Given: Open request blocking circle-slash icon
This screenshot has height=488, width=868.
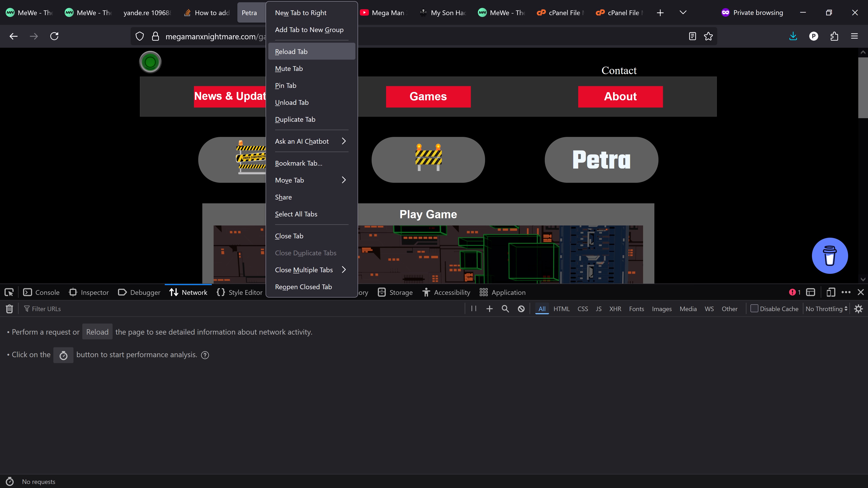Looking at the screenshot, I should [521, 309].
